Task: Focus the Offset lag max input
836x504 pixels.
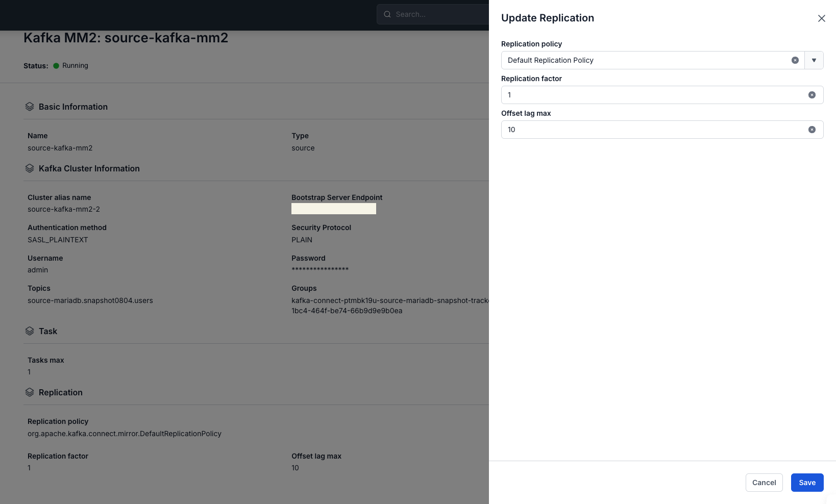Action: [662, 130]
